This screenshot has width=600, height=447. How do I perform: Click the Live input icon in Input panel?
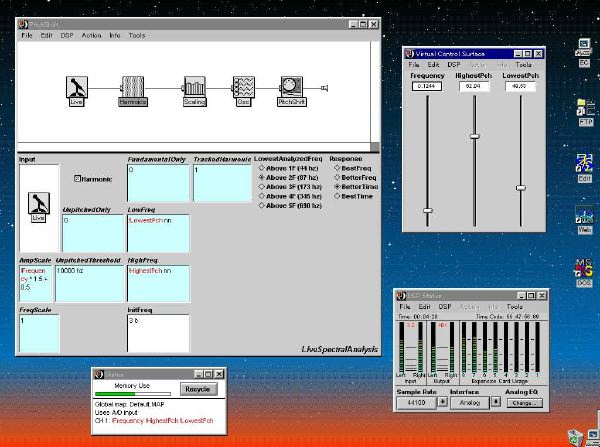tap(38, 205)
